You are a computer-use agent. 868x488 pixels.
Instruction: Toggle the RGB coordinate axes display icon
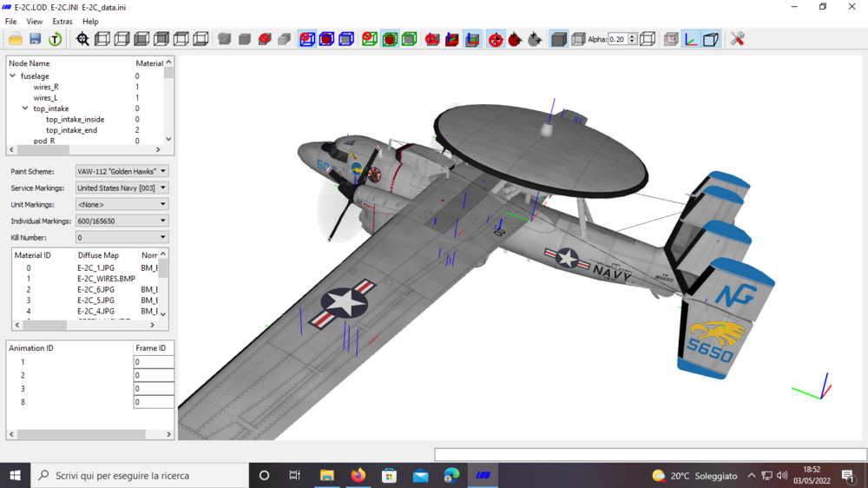(691, 39)
